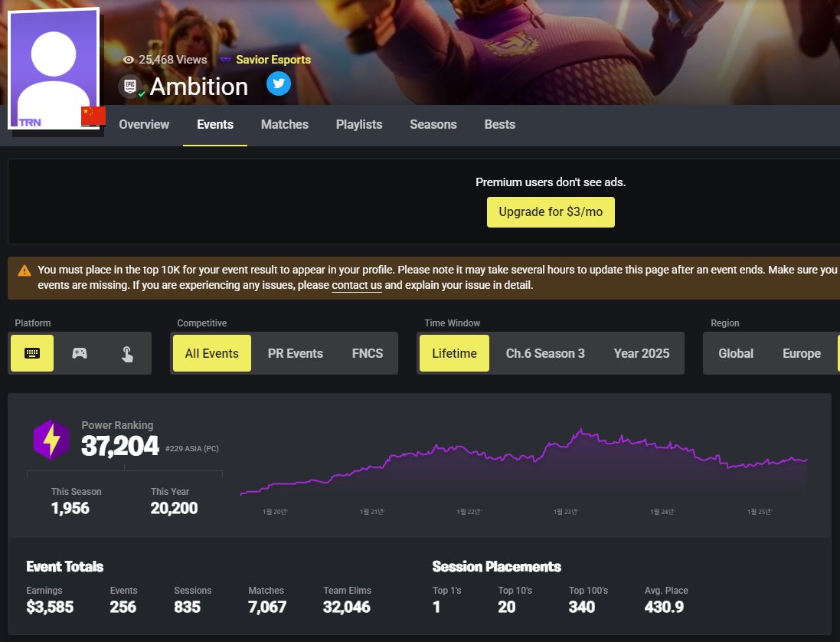Click the Top 1's value 1
The width and height of the screenshot is (840, 642).
point(436,608)
